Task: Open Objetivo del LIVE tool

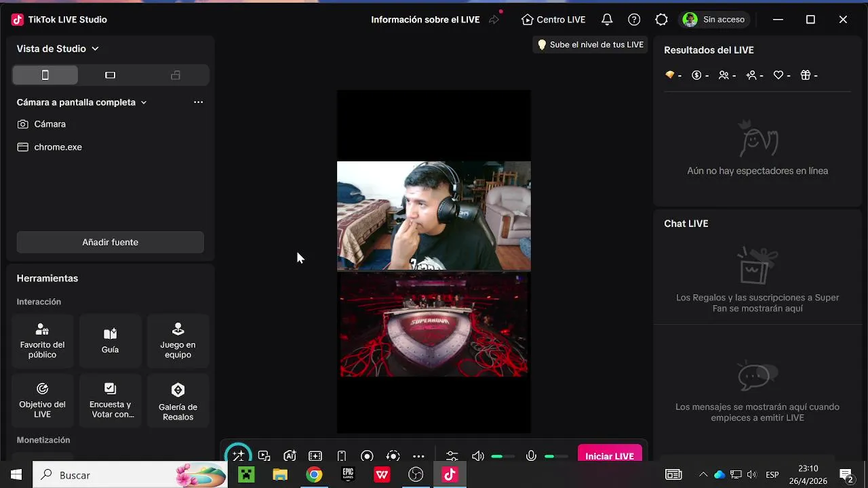Action: tap(42, 401)
